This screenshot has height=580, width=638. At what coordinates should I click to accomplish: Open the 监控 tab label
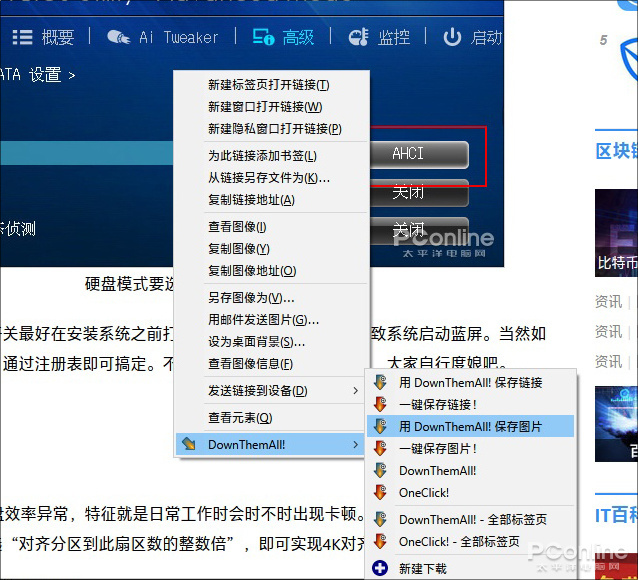tap(393, 37)
